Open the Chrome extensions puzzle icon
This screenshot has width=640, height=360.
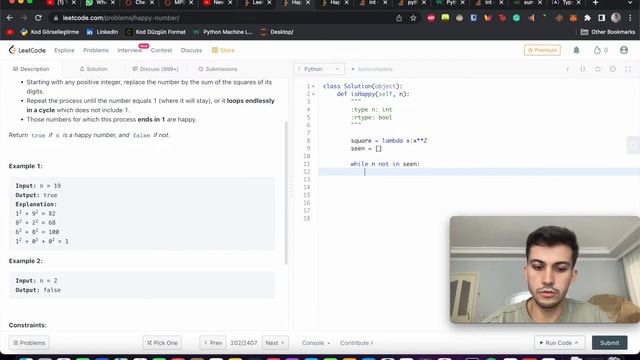pos(587,18)
